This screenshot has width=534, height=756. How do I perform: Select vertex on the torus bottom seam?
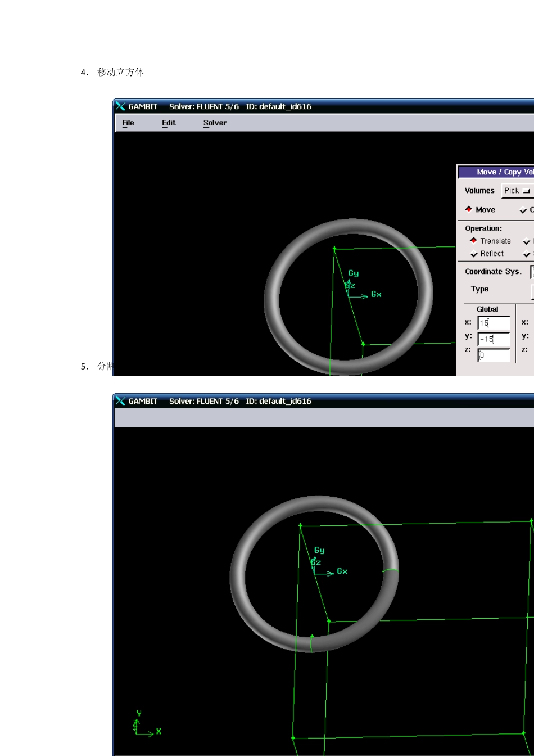[312, 637]
